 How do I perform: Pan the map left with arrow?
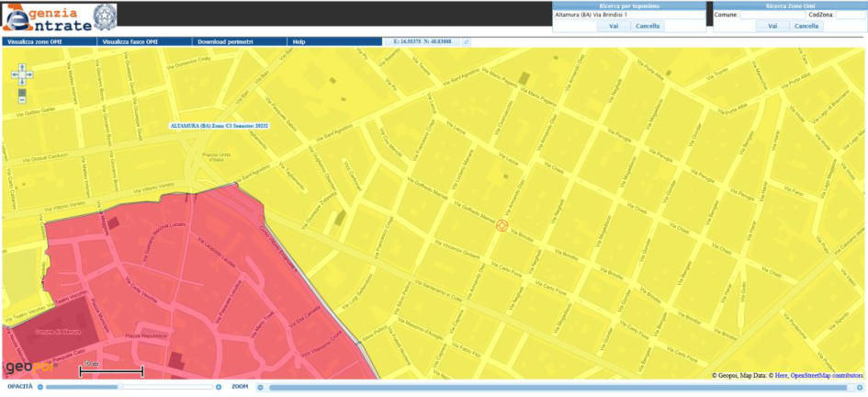15,74
